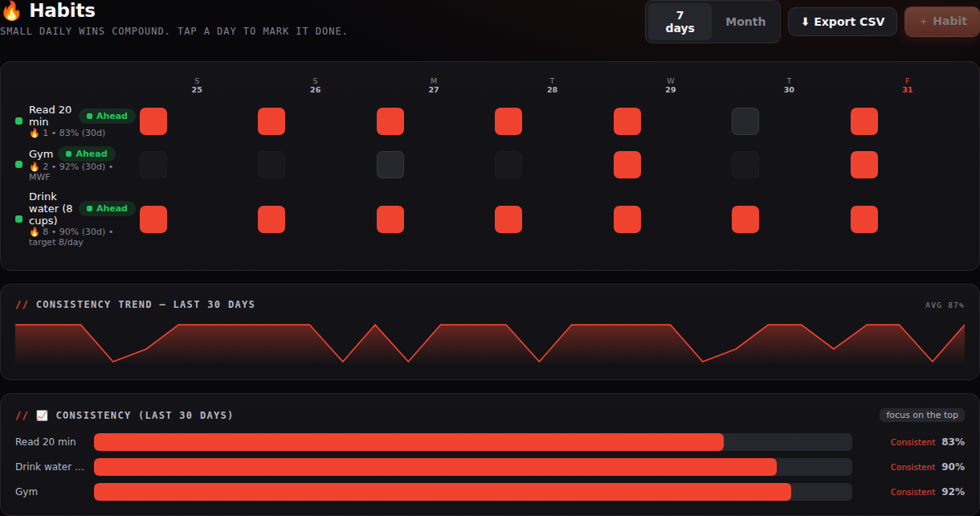Screen dimensions: 980x516
Task: Mark Gym done on Saturday 25
Action: click(153, 165)
